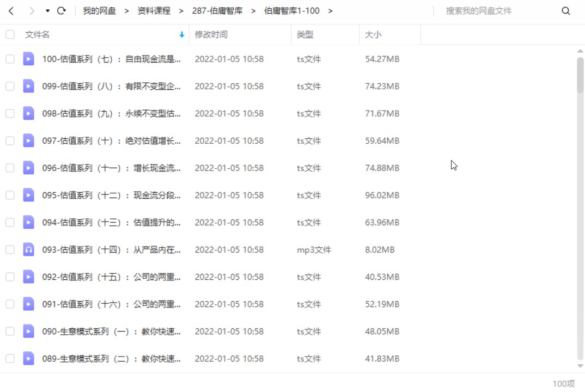Viewport: 585px width, 392px height.
Task: Select file name 096-估值系列（十一）：增长现金流...
Action: click(x=111, y=168)
